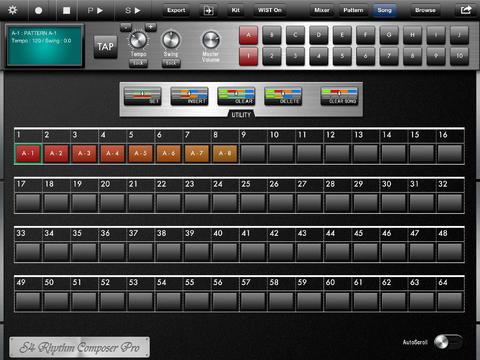Play the song (S play button)

point(133,10)
